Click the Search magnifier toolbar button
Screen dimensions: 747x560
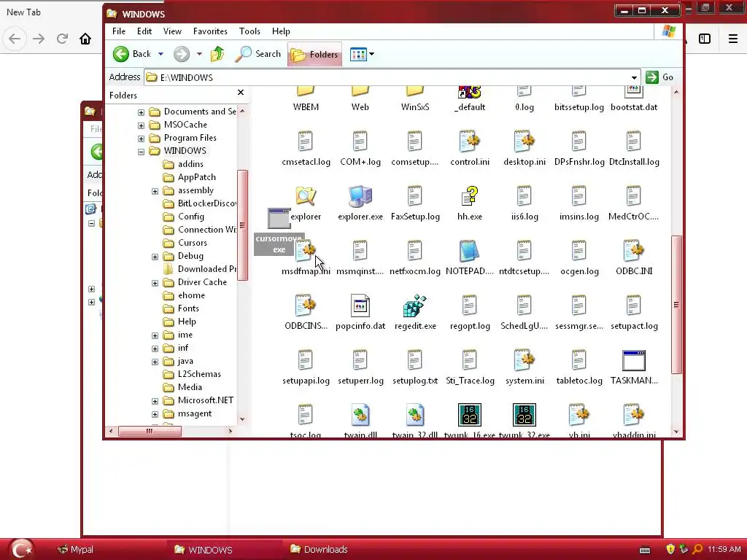click(x=258, y=54)
